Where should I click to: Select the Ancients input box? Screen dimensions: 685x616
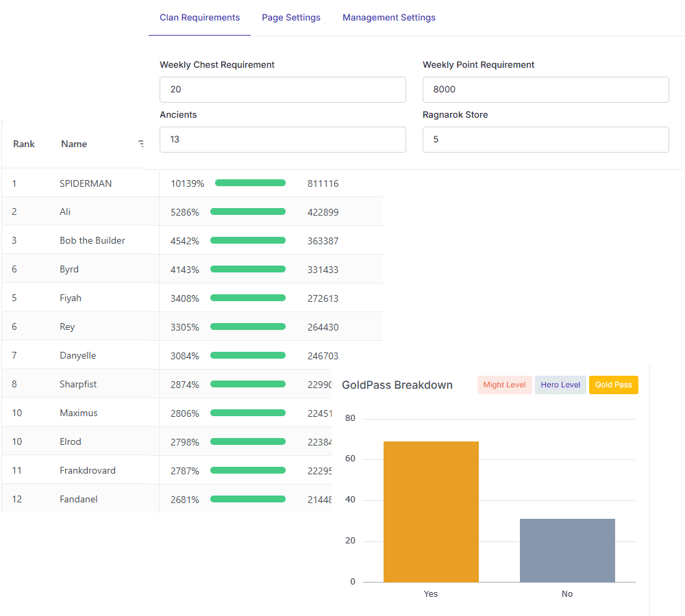coord(283,140)
